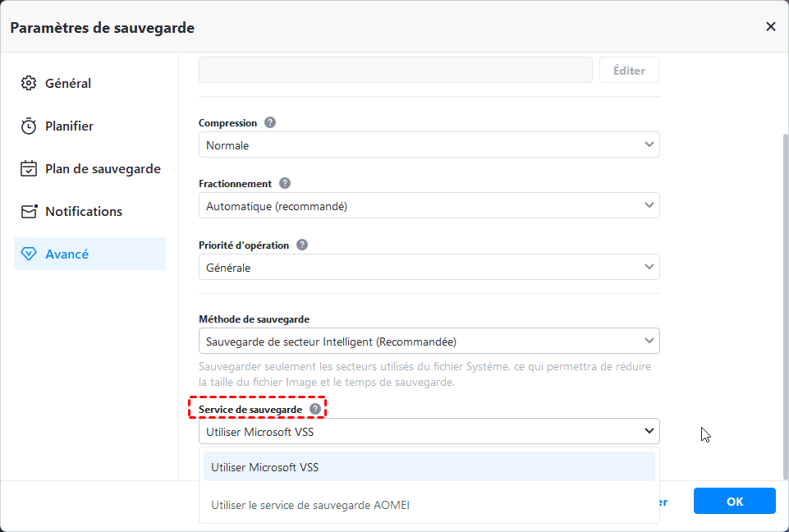
Task: Open the Compression dropdown set to Normale
Action: pyautogui.click(x=429, y=145)
